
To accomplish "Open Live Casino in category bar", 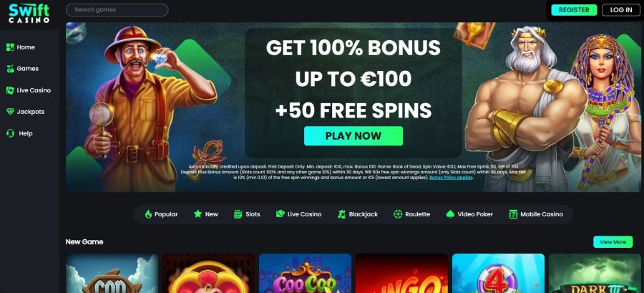I will [298, 214].
